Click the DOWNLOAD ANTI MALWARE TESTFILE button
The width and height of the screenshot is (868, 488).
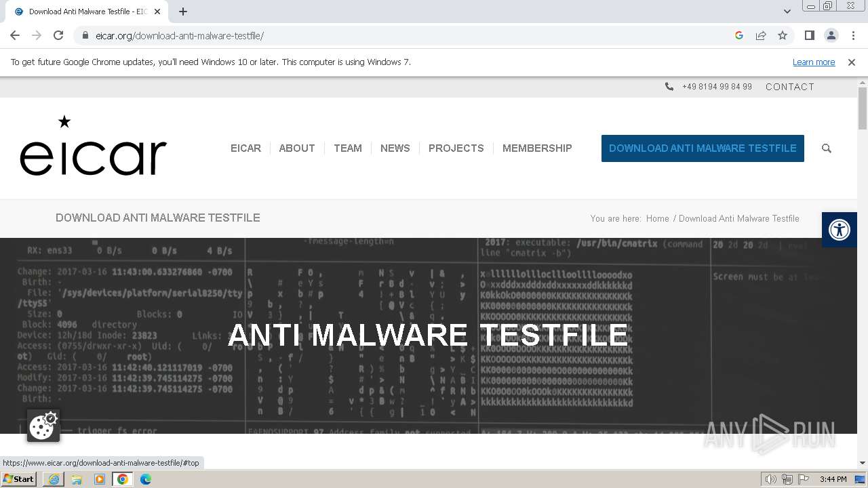[703, 148]
